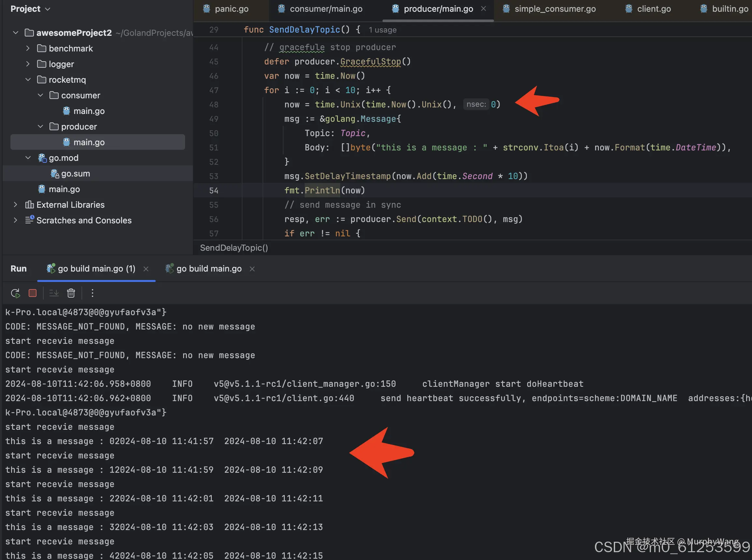This screenshot has height=560, width=752.
Task: Click the '1 usage' hint link
Action: pos(382,30)
